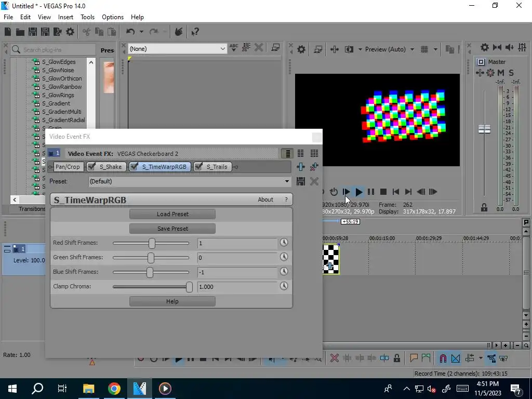
Task: Click the interactive tutorials hand icon
Action: point(179,32)
